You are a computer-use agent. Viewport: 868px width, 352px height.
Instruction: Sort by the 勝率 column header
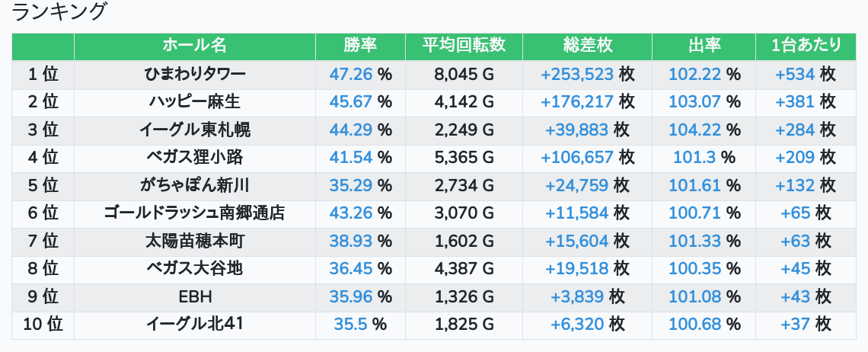pos(360,46)
